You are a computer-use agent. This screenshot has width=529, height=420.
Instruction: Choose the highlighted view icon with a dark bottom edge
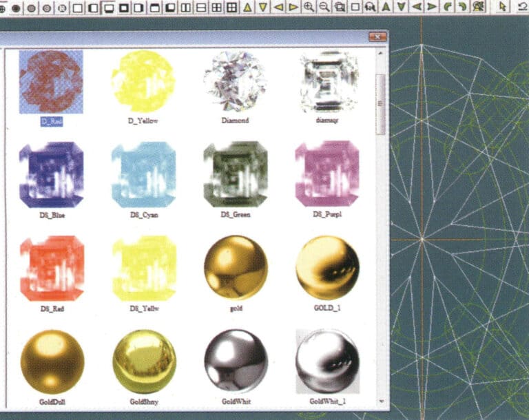point(109,8)
